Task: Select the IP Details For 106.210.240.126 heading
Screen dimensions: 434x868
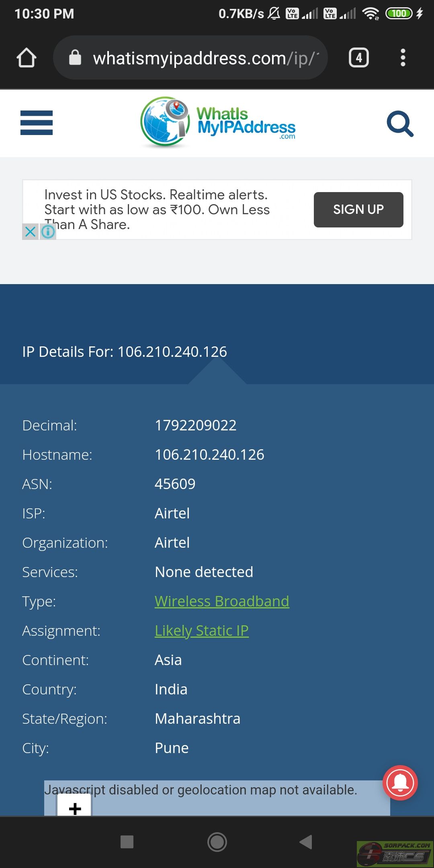Action: (125, 352)
